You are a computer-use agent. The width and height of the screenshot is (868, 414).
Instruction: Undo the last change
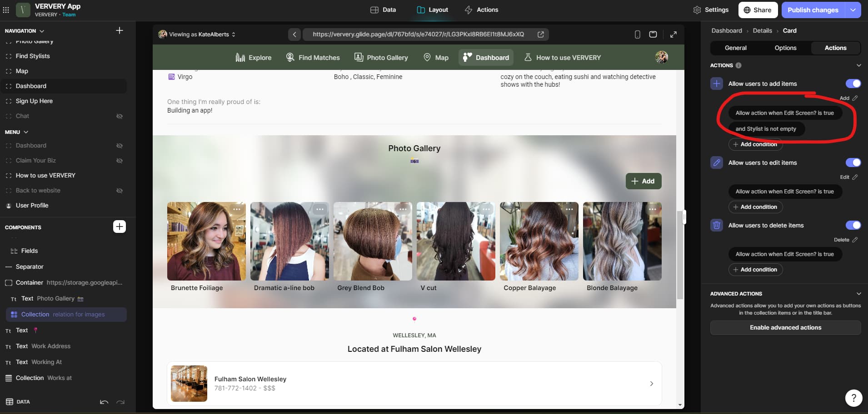(x=104, y=402)
